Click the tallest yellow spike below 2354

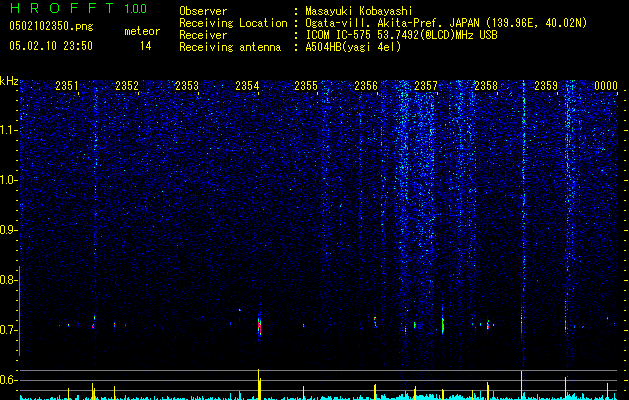tap(259, 384)
